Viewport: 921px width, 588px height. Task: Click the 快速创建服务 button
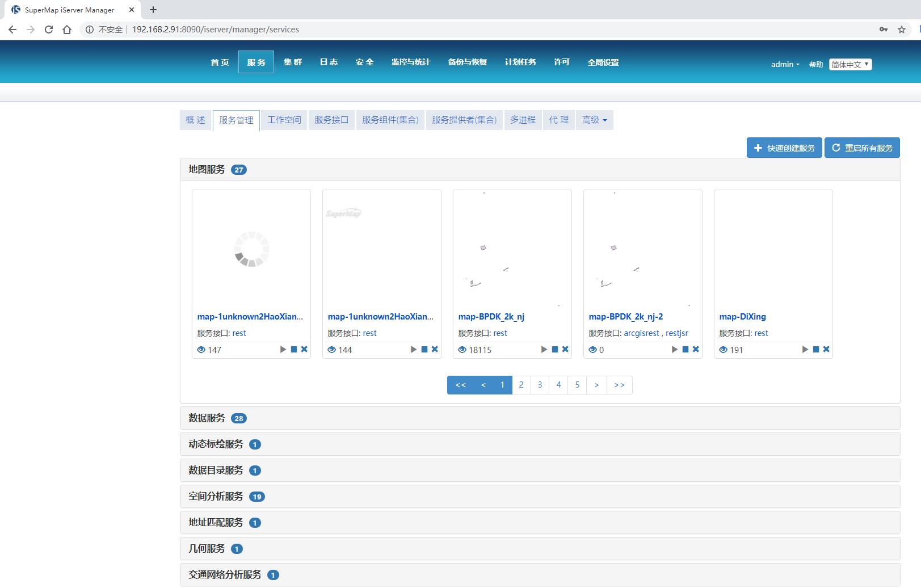point(784,148)
